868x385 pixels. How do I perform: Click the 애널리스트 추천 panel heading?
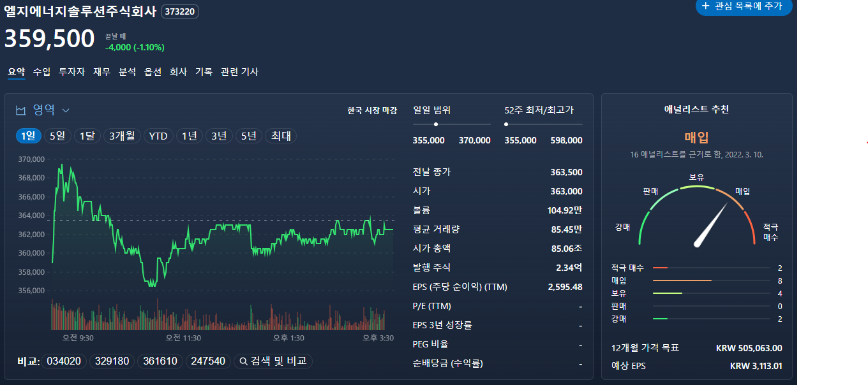tap(697, 110)
